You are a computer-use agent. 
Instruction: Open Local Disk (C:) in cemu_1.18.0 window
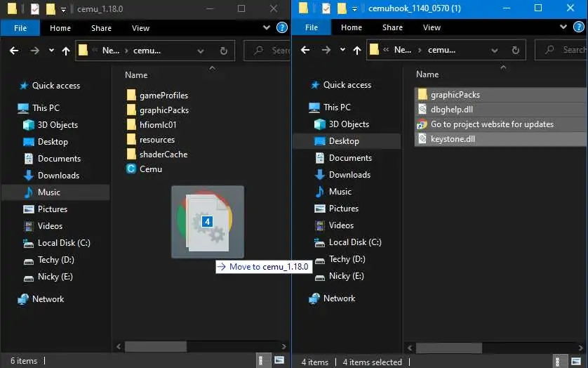click(x=57, y=243)
